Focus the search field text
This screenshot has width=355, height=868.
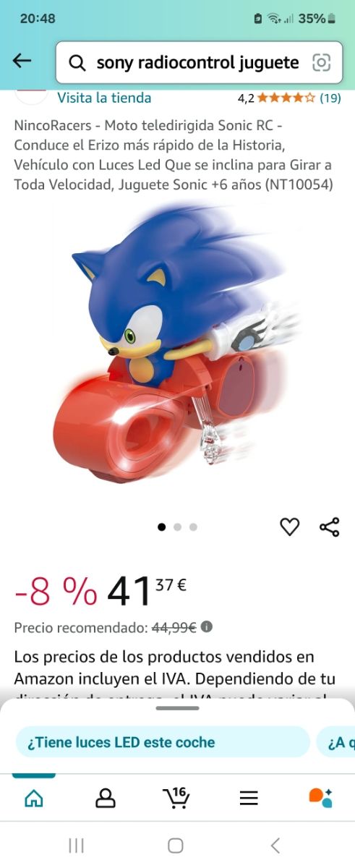click(197, 63)
